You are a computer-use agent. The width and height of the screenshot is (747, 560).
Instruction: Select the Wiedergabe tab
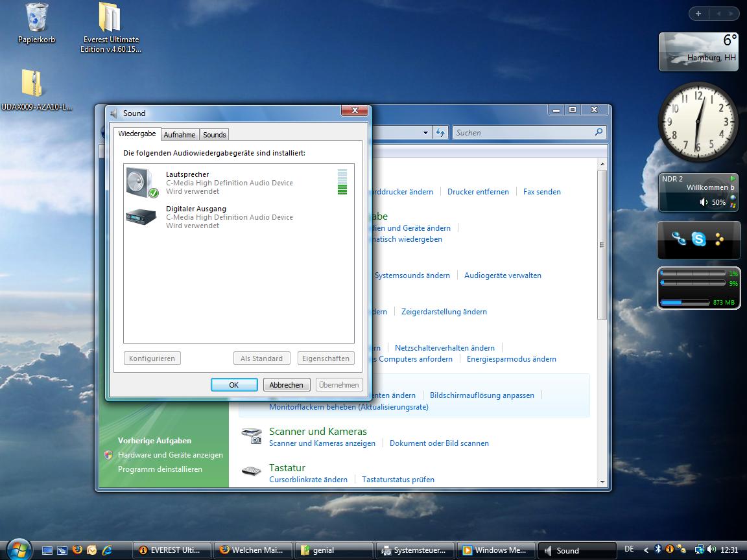(x=137, y=134)
